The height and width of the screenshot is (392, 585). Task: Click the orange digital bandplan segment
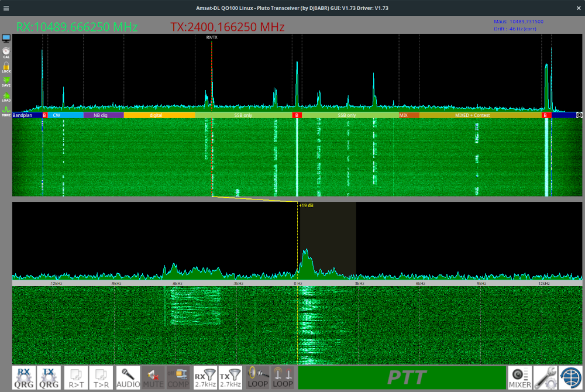159,116
